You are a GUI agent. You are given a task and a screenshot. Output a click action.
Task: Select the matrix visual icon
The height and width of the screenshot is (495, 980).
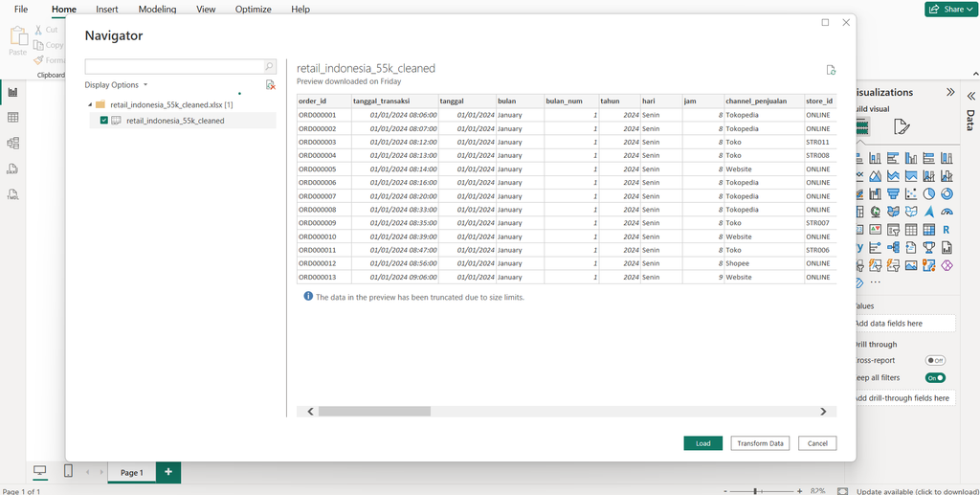[x=928, y=230]
